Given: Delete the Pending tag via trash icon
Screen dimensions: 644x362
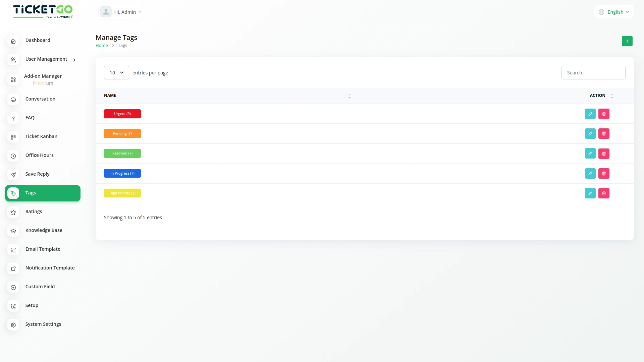Looking at the screenshot, I should [x=604, y=134].
